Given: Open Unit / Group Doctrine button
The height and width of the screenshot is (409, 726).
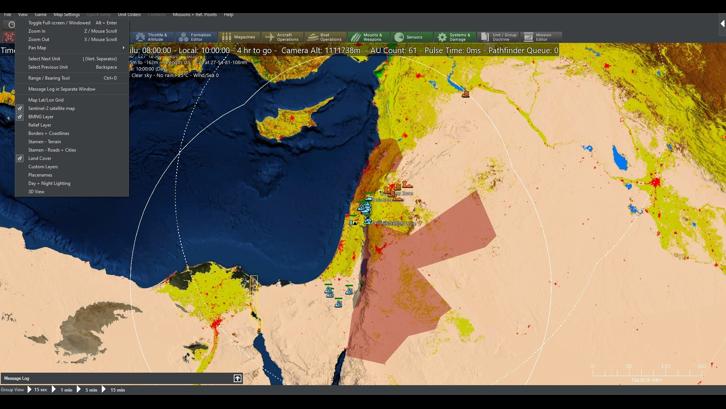Looking at the screenshot, I should (x=498, y=37).
